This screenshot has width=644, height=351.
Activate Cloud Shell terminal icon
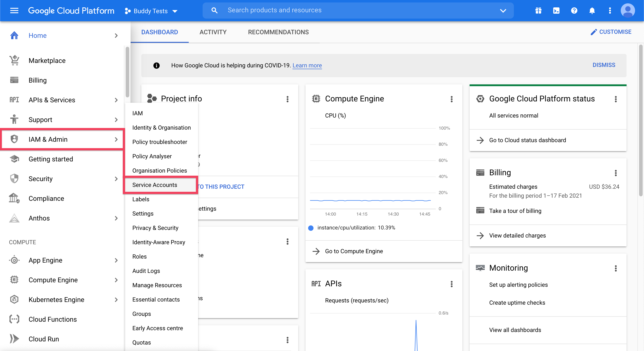point(556,11)
